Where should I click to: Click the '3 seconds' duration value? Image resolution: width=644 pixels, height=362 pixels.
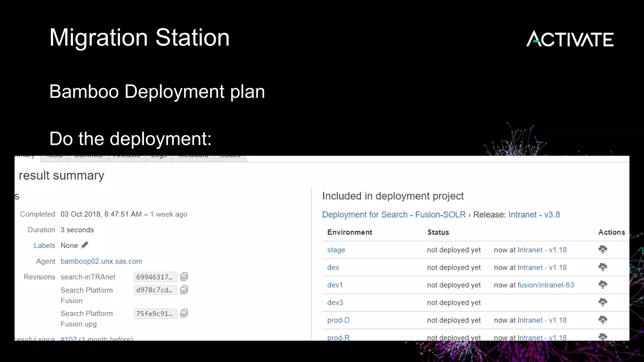[77, 230]
